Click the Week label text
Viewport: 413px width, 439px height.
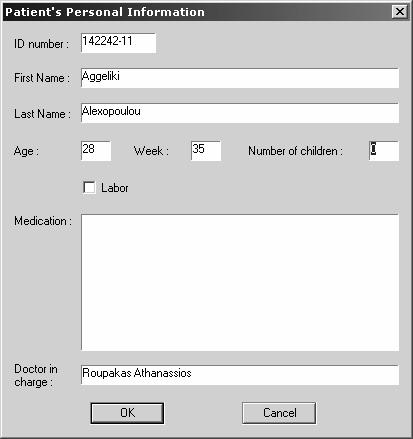pyautogui.click(x=151, y=151)
